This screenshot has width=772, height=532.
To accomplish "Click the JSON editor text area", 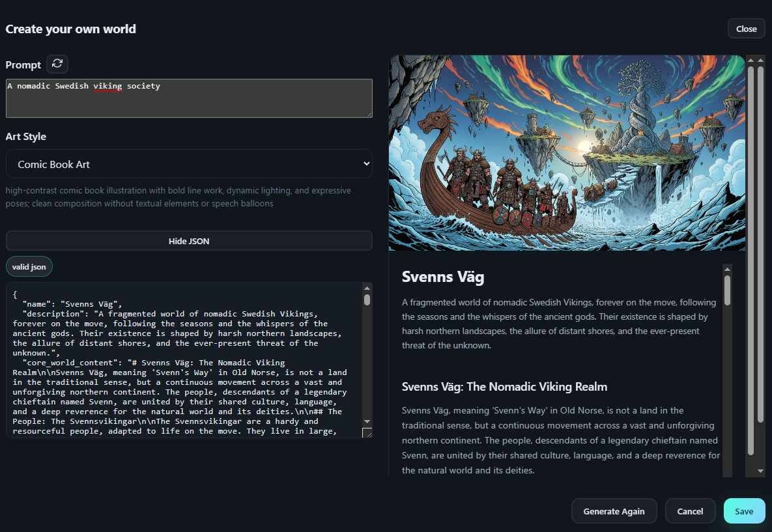I will 182,358.
